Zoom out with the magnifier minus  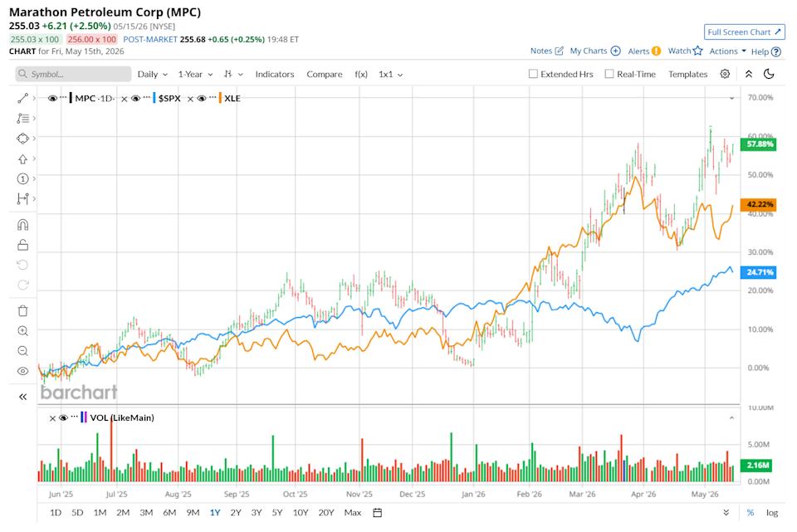coord(23,351)
